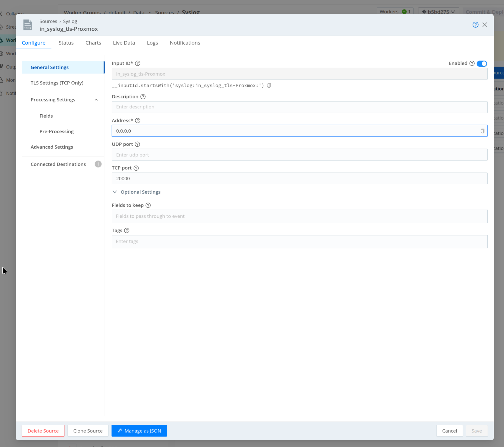Open the b5bd275 version dropdown
Viewport: 504px width, 447px height.
pos(438,12)
